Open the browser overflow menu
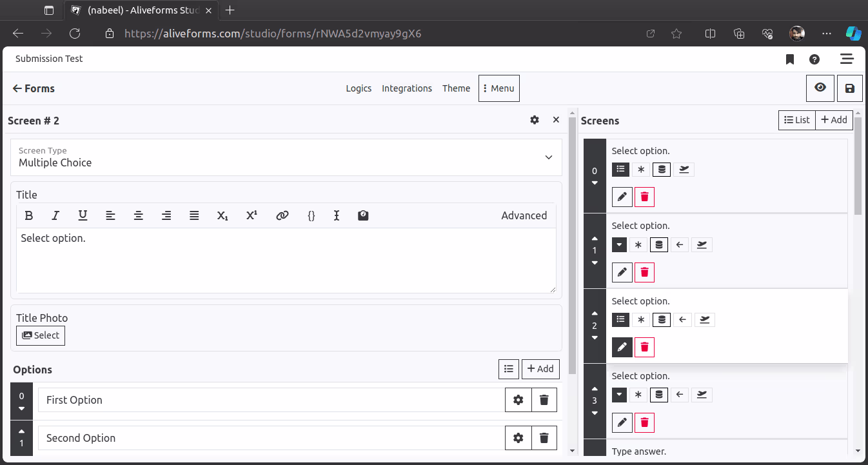This screenshot has width=868, height=465. 826,34
